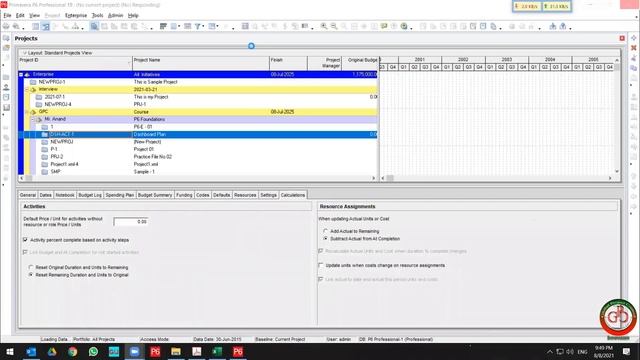The height and width of the screenshot is (360, 640).
Task: Switch to the Defaults tab
Action: [222, 195]
